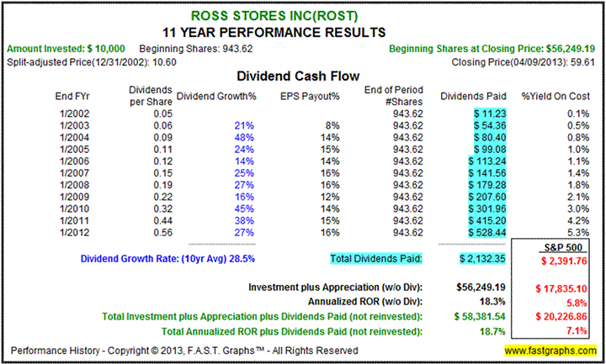Select the highlighted $ 207.60 dividends paid cell
Viewport: 606px width, 364px height.
[487, 197]
